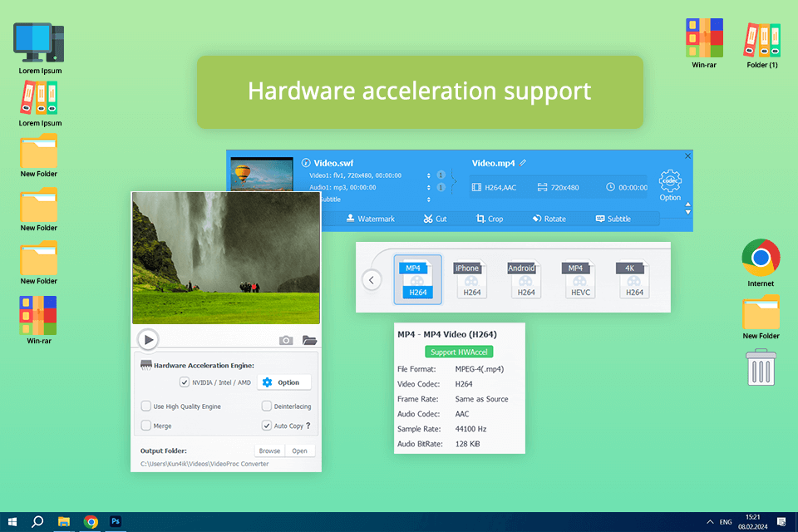Open the Cut tool
The width and height of the screenshot is (798, 532).
pos(435,219)
